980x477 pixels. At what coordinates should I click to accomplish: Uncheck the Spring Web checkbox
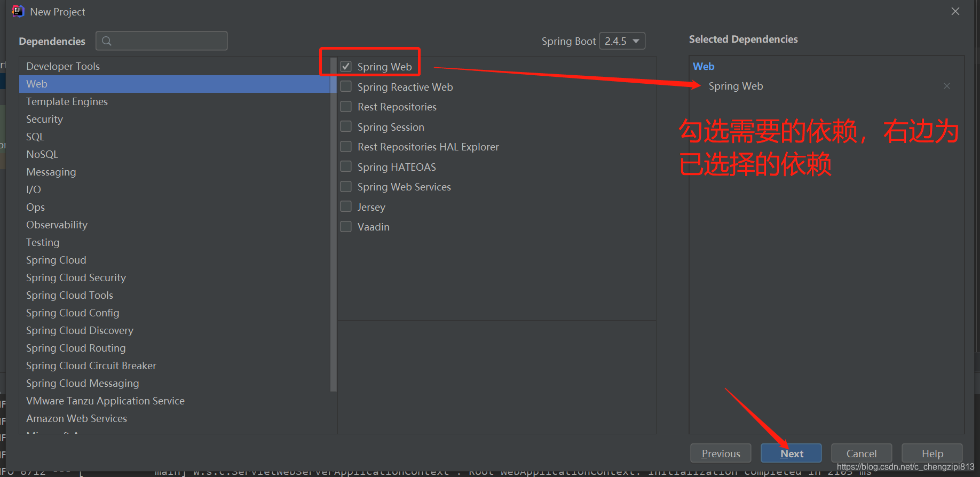346,66
